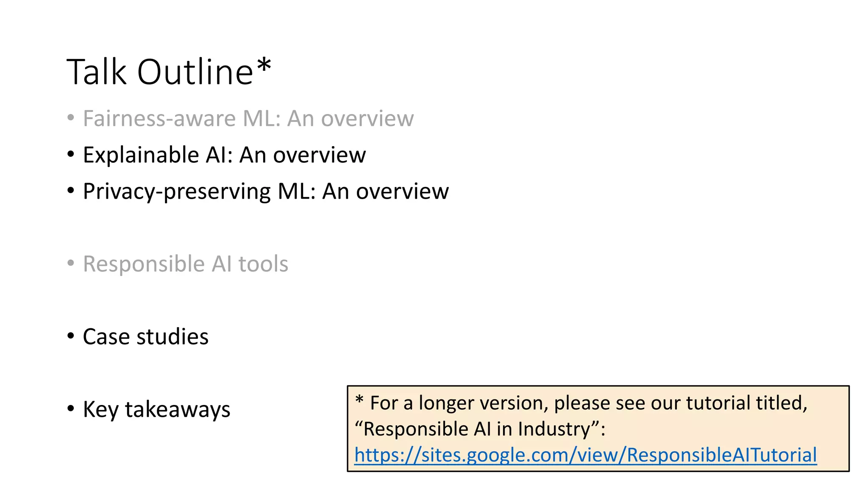Select the '“Responsible AI in Industry”:' line

coord(480,429)
